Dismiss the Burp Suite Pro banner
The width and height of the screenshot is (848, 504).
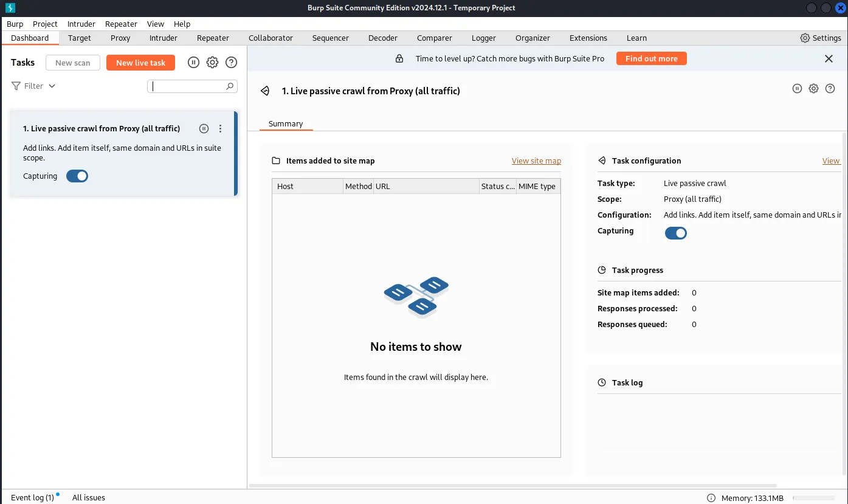[x=829, y=59]
